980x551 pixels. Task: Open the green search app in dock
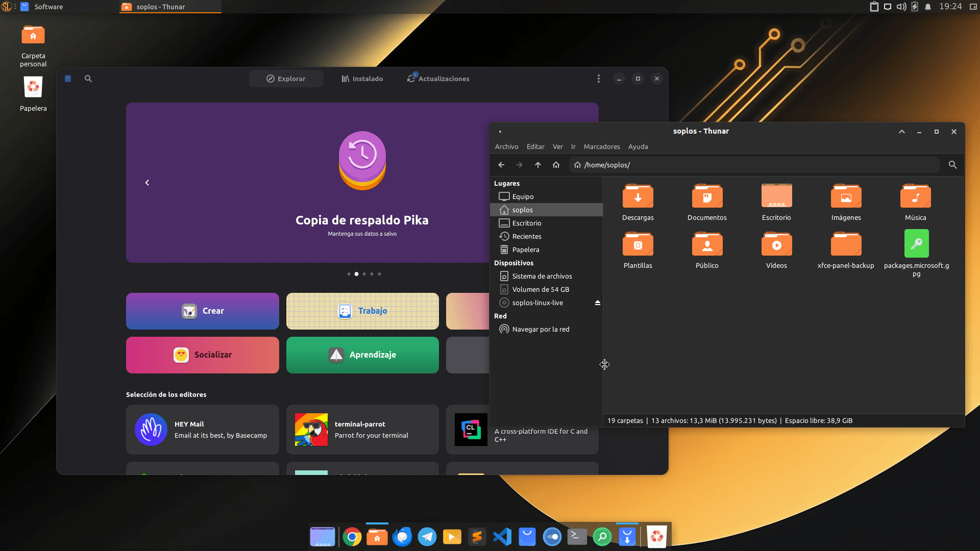602,537
